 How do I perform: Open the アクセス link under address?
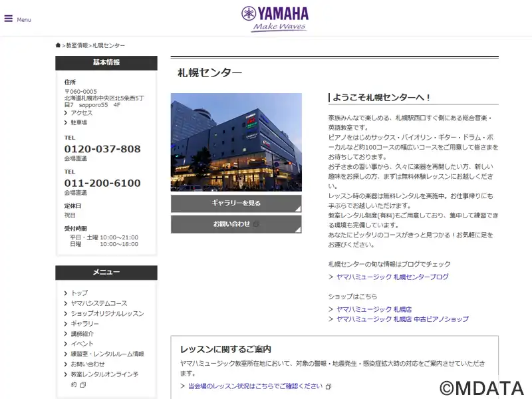coord(81,112)
